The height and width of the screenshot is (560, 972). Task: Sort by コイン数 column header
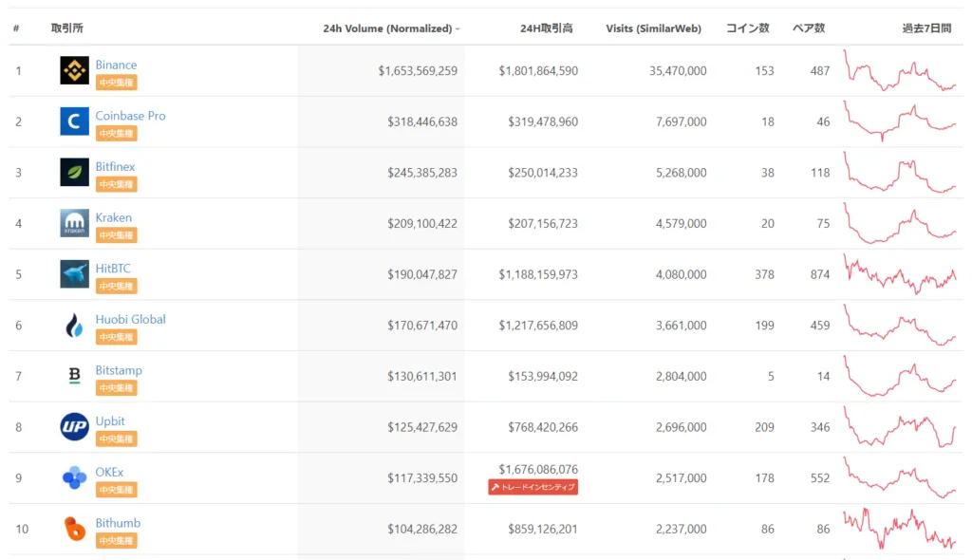(x=748, y=28)
